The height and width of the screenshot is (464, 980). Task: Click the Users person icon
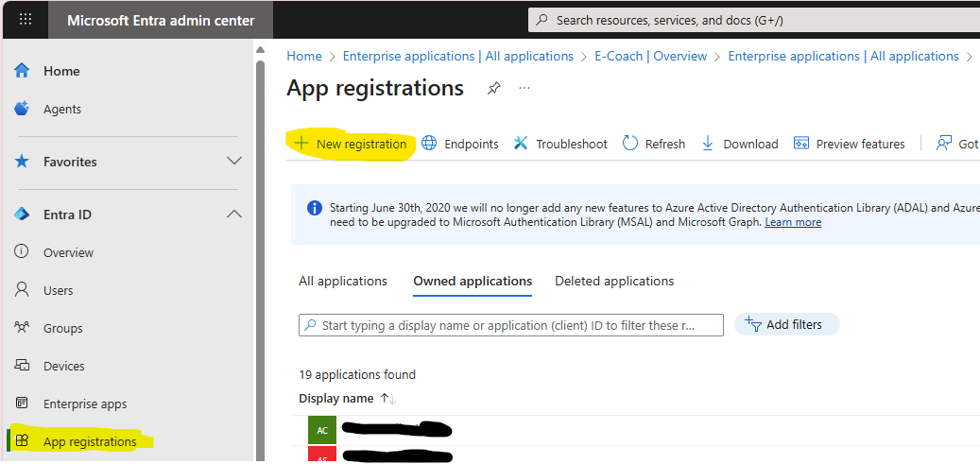22,289
